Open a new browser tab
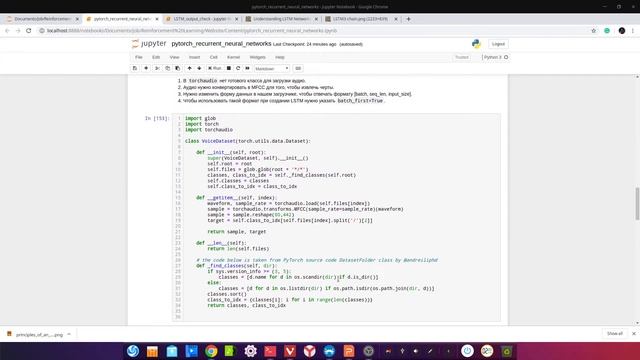Image resolution: width=640 pixels, height=360 pixels. pos(409,19)
